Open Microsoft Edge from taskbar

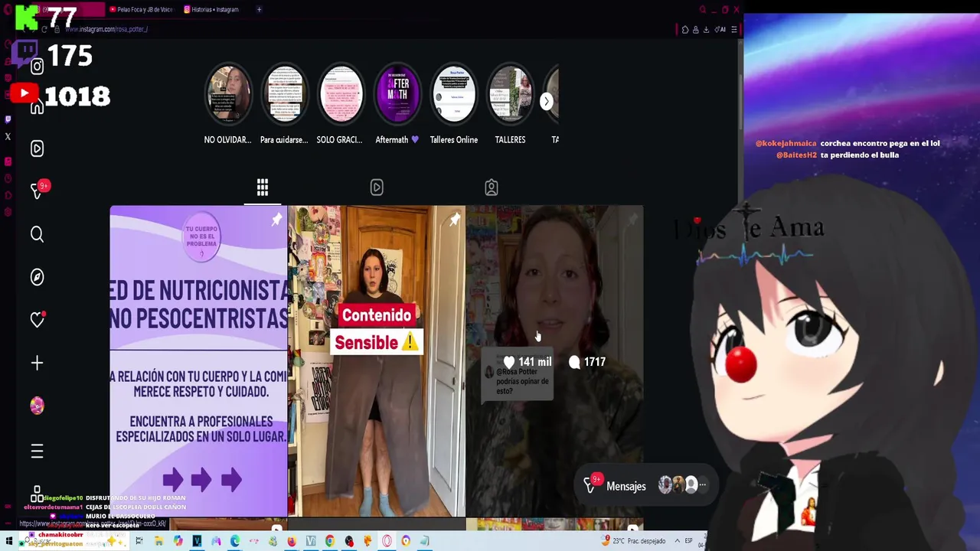point(234,541)
